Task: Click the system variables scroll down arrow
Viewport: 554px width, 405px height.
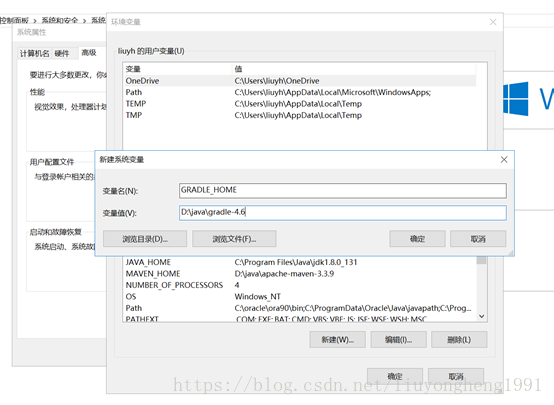Action: tap(481, 316)
